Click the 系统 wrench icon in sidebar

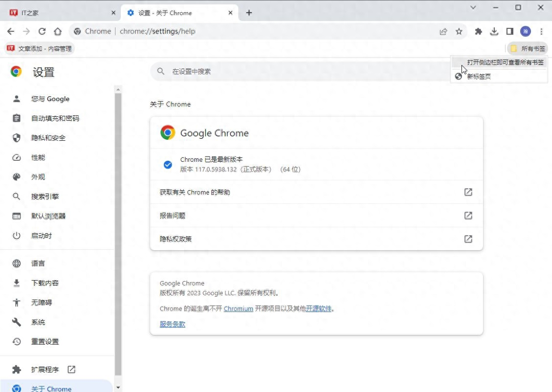[x=16, y=322]
